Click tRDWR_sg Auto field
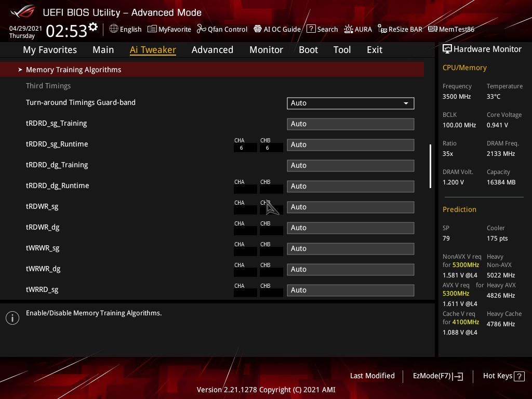532x399 pixels. pyautogui.click(x=351, y=207)
